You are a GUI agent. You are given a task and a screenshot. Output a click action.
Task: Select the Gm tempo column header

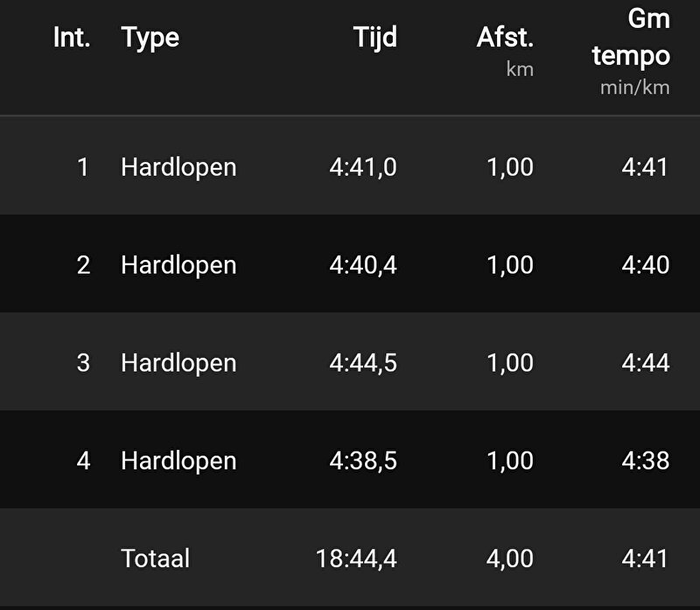(631, 39)
